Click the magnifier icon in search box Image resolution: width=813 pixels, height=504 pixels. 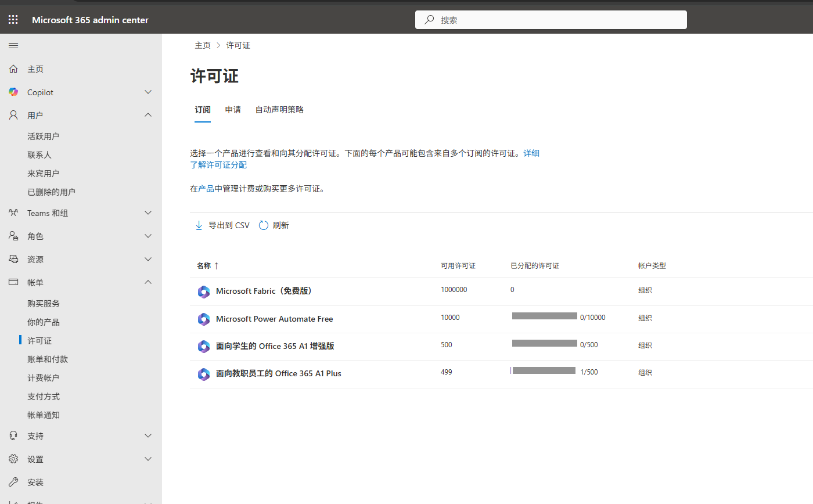pyautogui.click(x=429, y=20)
